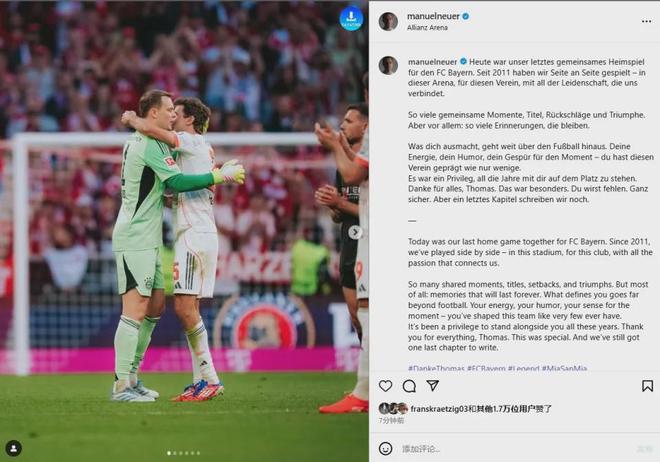660x462 pixels.
Task: Click the blue download button on photo
Action: click(351, 18)
